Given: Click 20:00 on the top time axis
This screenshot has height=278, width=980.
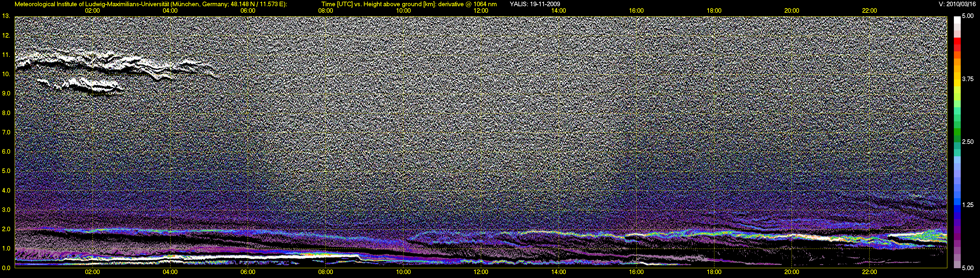Looking at the screenshot, I should [x=792, y=11].
